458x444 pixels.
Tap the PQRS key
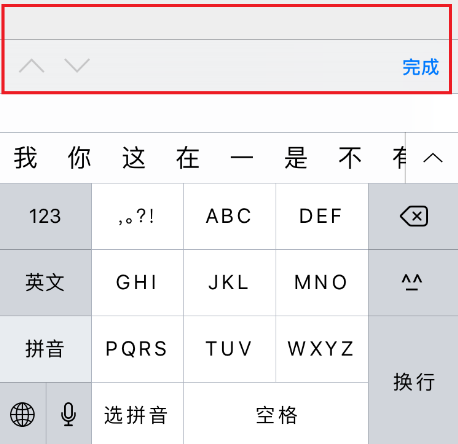(137, 349)
